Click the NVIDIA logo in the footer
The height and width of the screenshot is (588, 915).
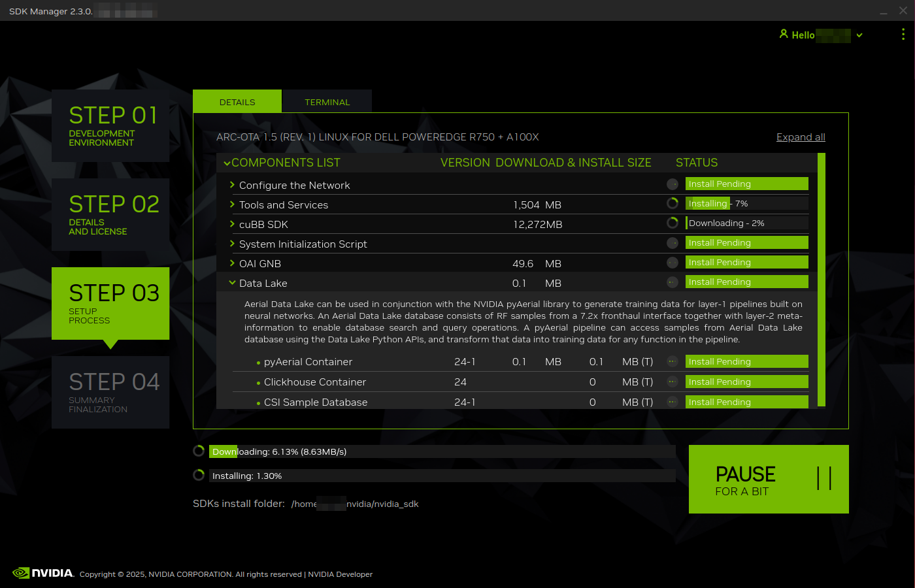43,573
